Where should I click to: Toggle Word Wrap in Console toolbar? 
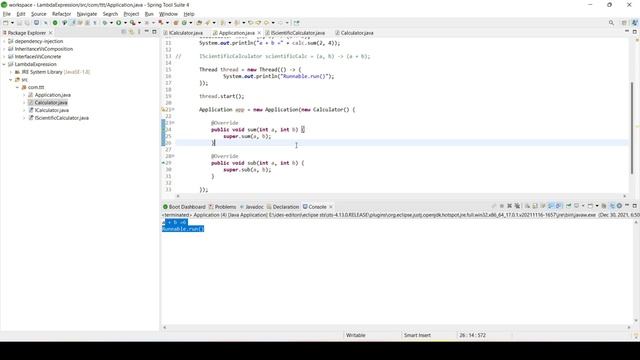(543, 206)
